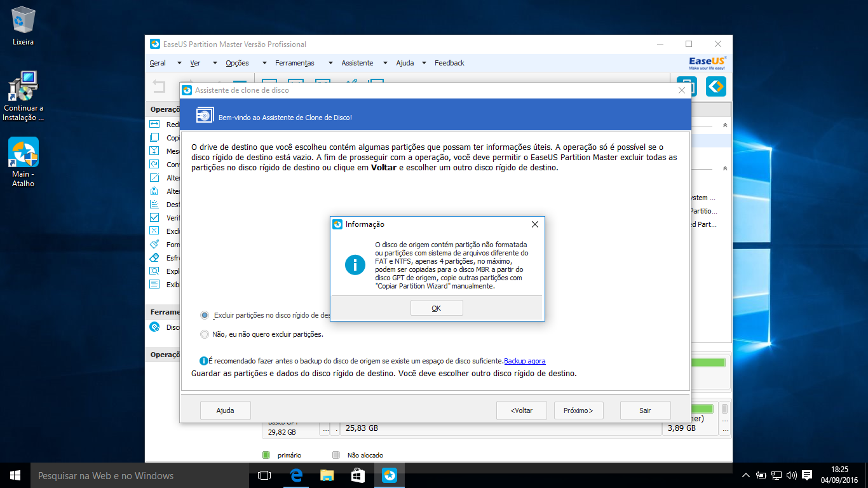Click the defragment icon in sidebar

[x=154, y=205]
